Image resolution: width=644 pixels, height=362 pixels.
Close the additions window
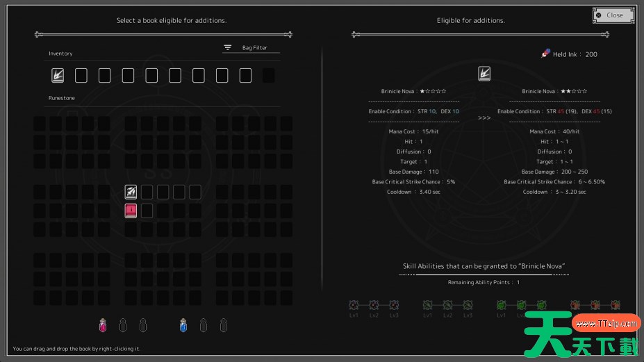click(613, 15)
